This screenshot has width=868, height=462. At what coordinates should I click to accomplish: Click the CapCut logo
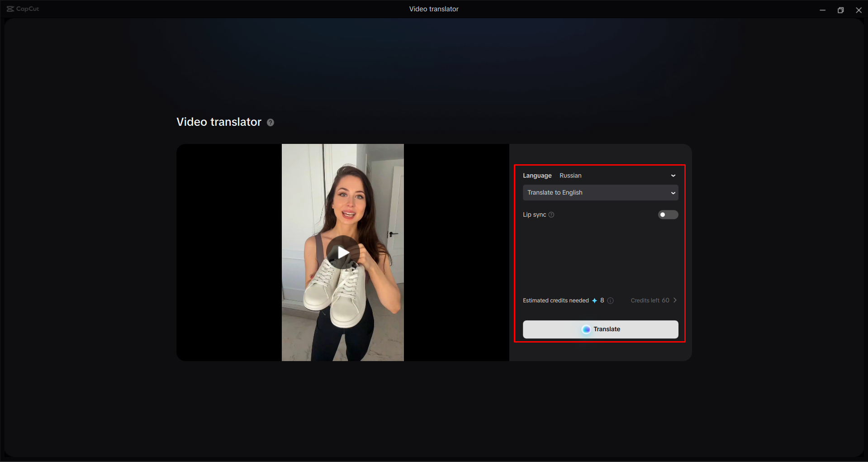coord(22,9)
